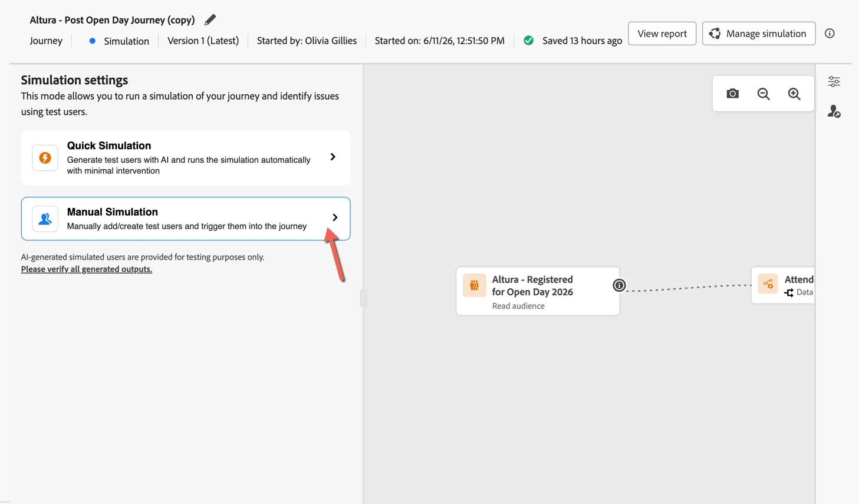Screen dimensions: 859x504
Task: Open the Manage simulation button
Action: (759, 34)
